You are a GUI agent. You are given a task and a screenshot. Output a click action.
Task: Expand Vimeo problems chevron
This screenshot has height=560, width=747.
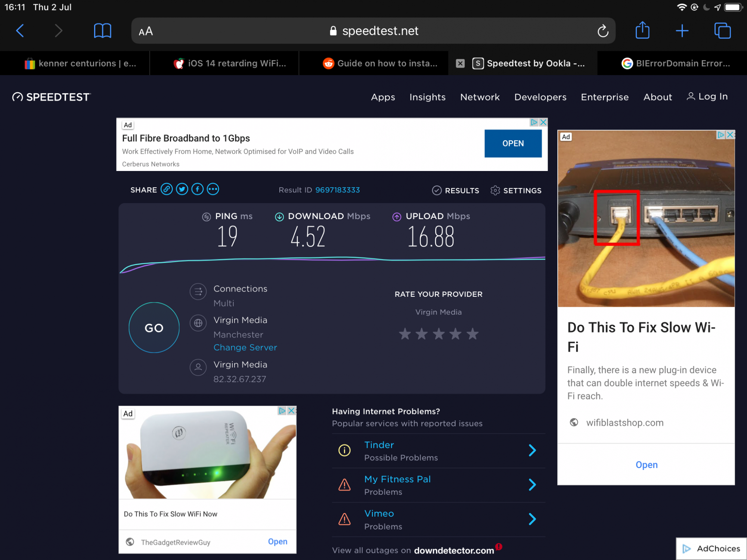tap(532, 519)
